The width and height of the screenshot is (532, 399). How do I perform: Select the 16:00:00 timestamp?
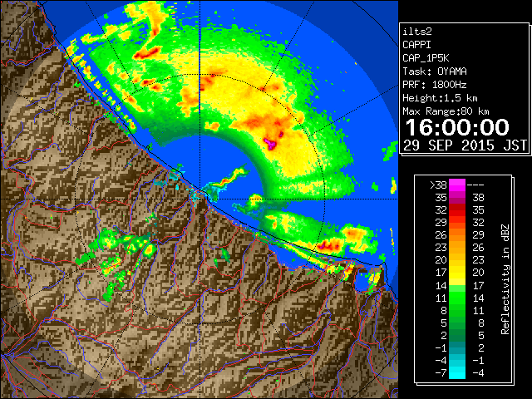coord(457,127)
